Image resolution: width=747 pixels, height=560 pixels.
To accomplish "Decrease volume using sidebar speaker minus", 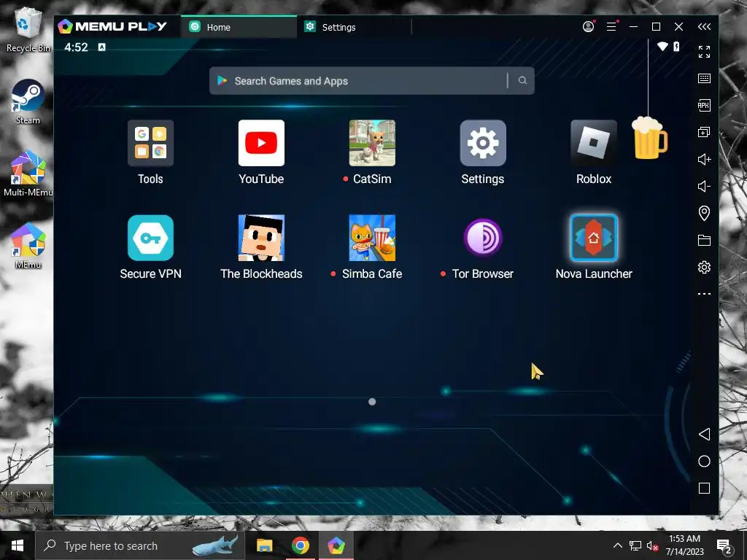I will click(704, 186).
